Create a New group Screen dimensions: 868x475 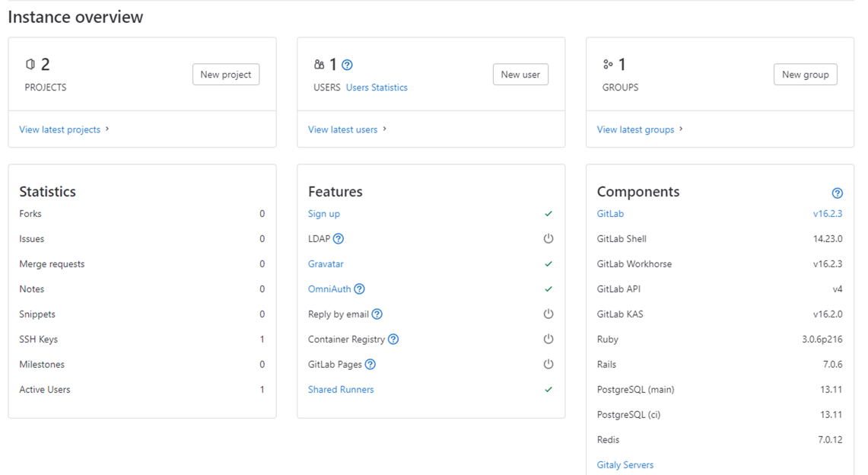pos(805,74)
